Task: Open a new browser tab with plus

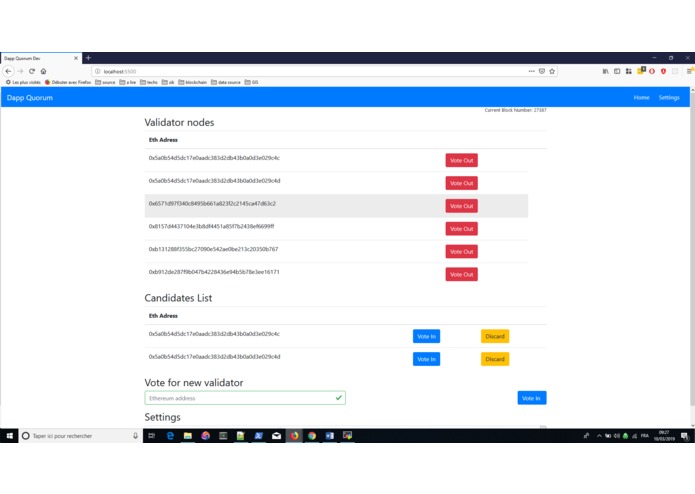Action: coord(88,58)
